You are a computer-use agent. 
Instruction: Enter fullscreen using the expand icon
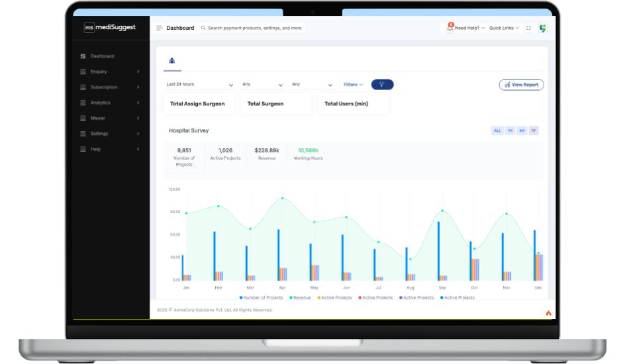(x=528, y=28)
